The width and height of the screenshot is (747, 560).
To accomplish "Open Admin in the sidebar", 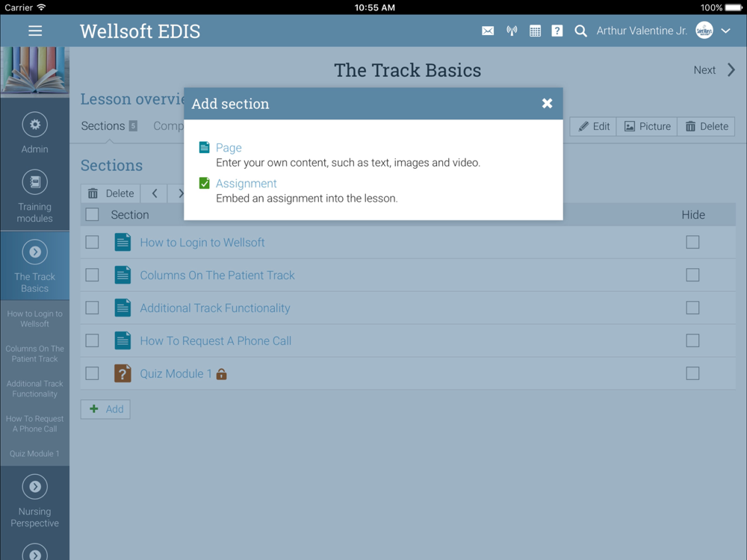I will (x=35, y=133).
